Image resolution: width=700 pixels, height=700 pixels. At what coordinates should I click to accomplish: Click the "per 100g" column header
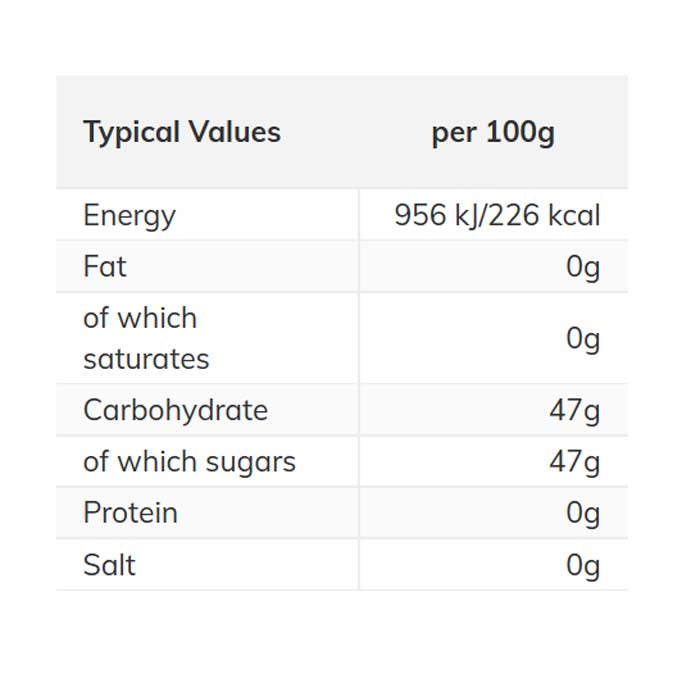(x=493, y=132)
